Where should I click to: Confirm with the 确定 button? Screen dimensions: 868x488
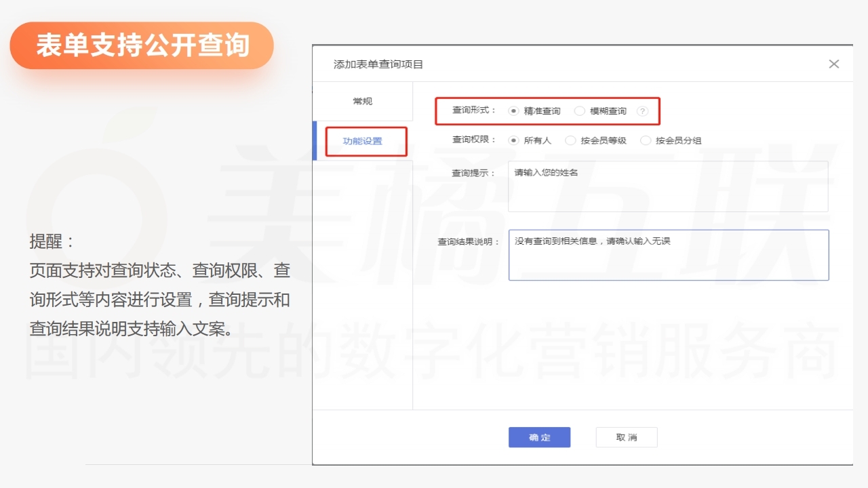coord(539,437)
